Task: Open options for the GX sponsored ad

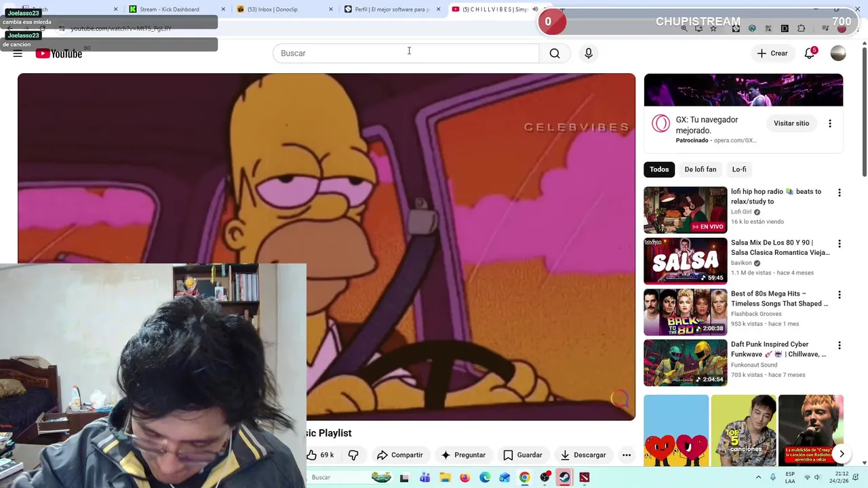Action: point(830,123)
